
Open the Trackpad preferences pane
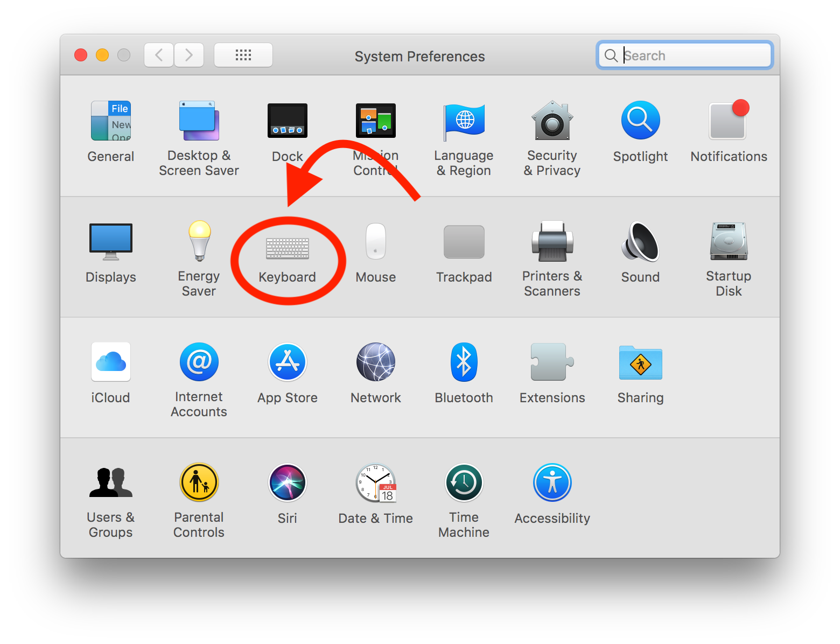pos(464,242)
